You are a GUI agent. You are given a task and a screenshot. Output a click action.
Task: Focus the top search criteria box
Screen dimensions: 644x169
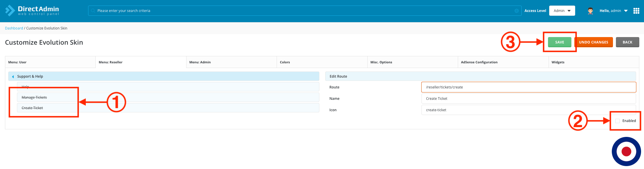click(x=304, y=11)
